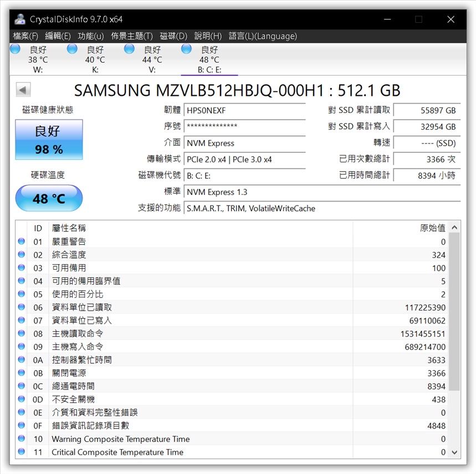This screenshot has height=474, width=476.
Task: Click the 良好 98 % health status button
Action: click(x=49, y=140)
